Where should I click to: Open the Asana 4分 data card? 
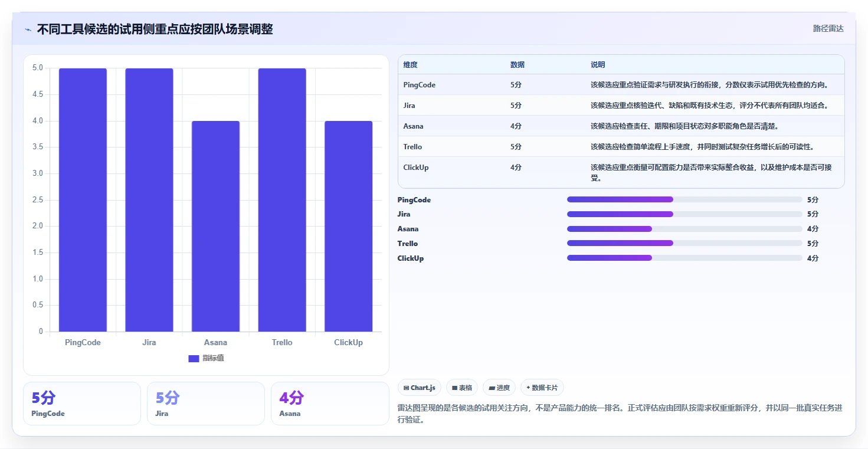(x=330, y=404)
